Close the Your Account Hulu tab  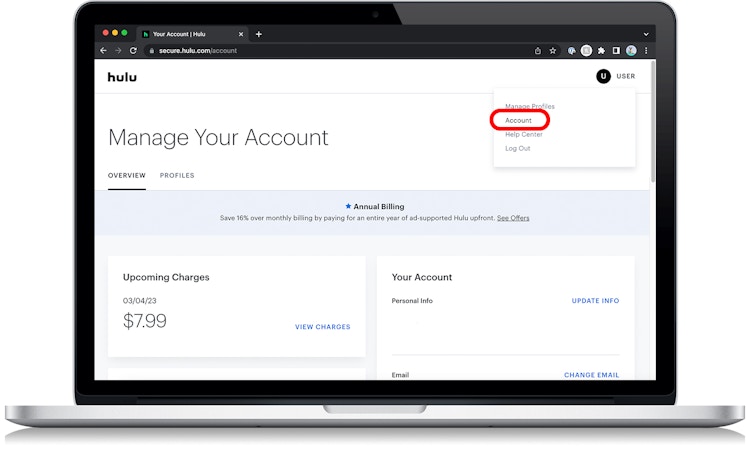(x=241, y=34)
